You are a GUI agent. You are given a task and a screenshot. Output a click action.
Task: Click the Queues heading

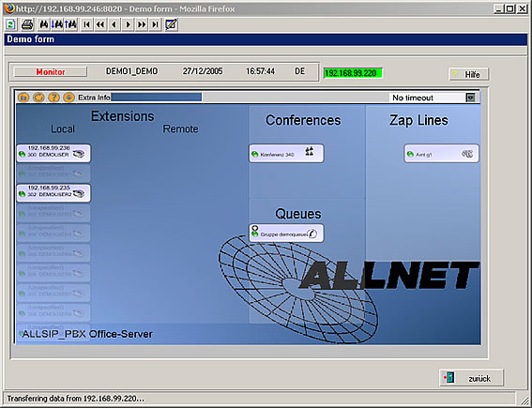pyautogui.click(x=297, y=214)
